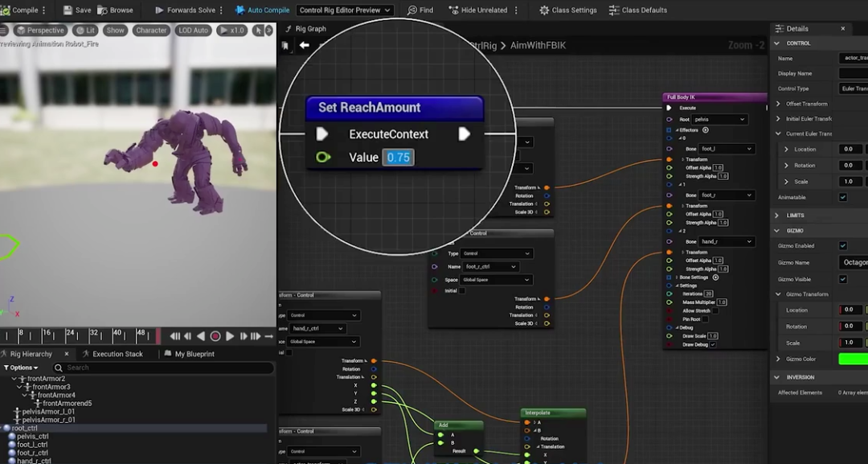Click the Find magnifier in toolbar

[x=412, y=10]
